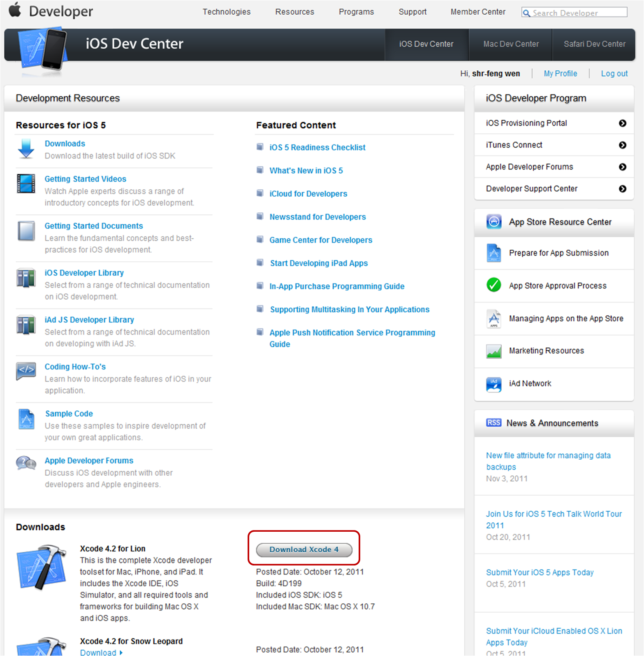Click the Sample Code blueprint icon
644x656 pixels.
pos(26,419)
